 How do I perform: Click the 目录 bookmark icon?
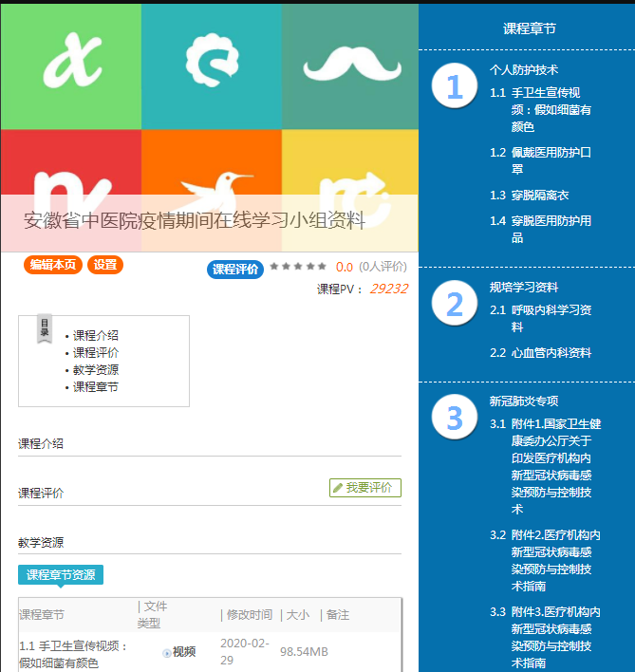(x=45, y=327)
